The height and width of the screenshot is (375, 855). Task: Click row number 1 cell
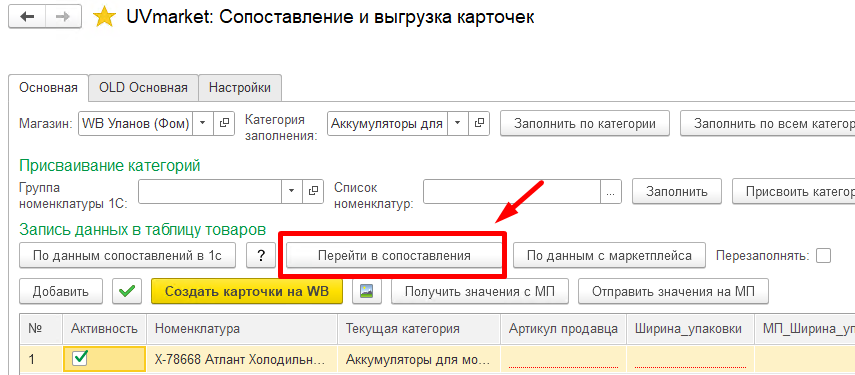pyautogui.click(x=41, y=359)
